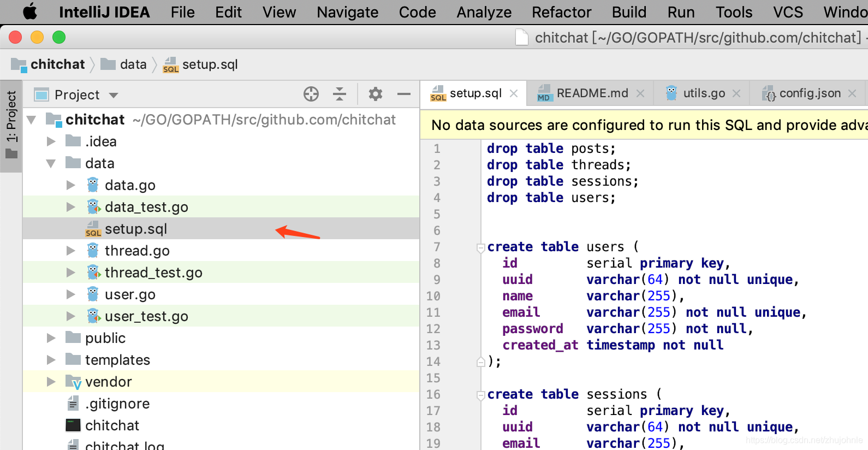Viewport: 868px width, 450px height.
Task: Expand data.go file structure arrow
Action: tap(71, 185)
